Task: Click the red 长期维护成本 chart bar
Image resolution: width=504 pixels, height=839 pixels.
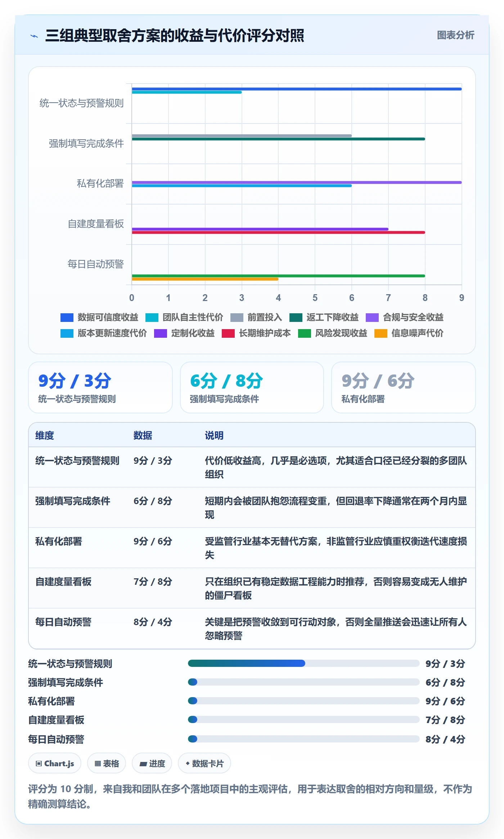Action: click(278, 232)
